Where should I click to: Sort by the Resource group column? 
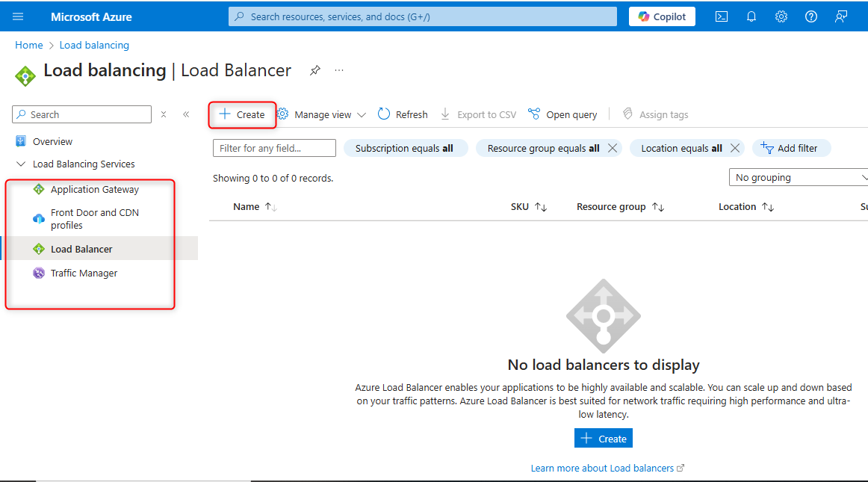[620, 207]
